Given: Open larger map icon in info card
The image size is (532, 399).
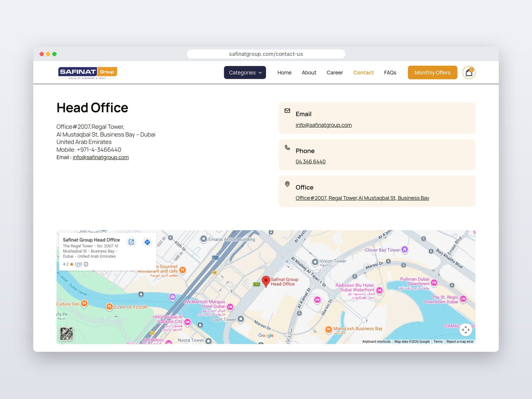Looking at the screenshot, I should point(131,242).
